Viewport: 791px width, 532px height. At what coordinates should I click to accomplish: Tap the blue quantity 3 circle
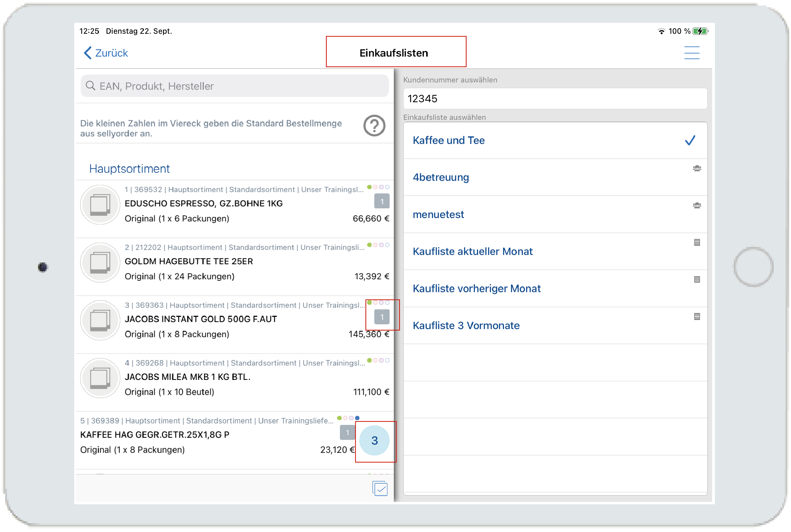tap(374, 440)
